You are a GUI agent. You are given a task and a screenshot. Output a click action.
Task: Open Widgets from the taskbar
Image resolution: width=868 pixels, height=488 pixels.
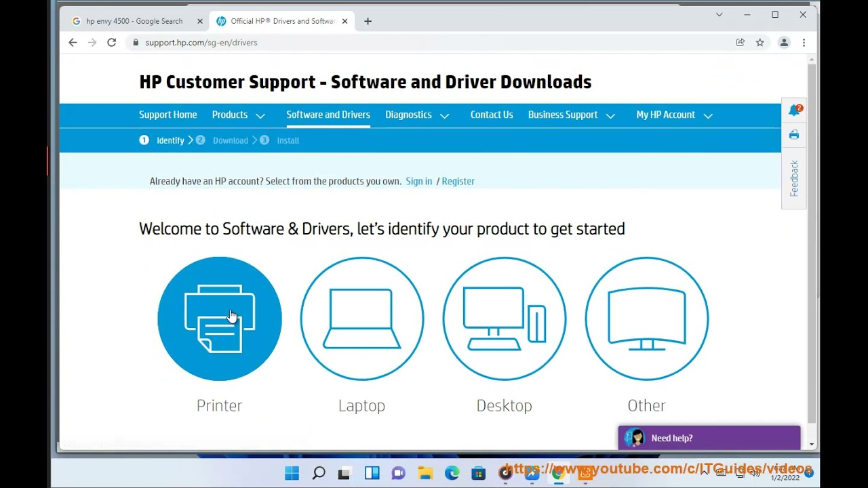tap(372, 473)
